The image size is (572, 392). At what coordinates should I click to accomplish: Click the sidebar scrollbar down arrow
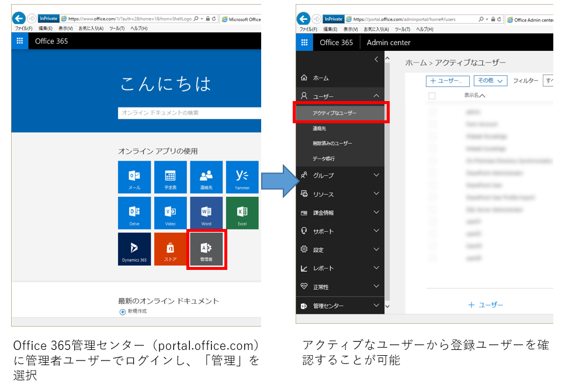(x=387, y=306)
